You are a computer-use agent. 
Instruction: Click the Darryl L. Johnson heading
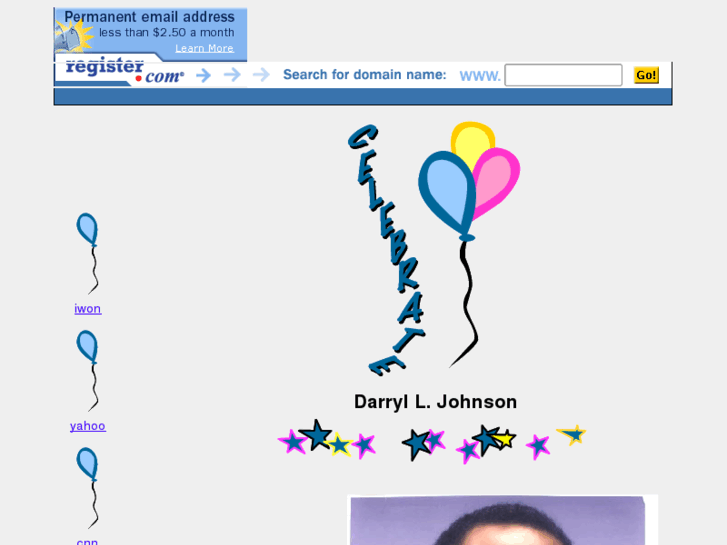(435, 402)
